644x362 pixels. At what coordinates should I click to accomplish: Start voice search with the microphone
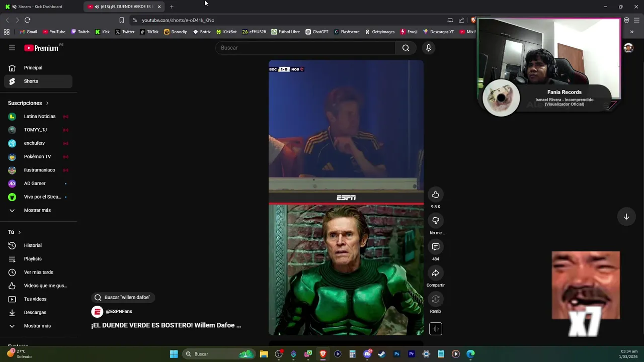pos(429,48)
